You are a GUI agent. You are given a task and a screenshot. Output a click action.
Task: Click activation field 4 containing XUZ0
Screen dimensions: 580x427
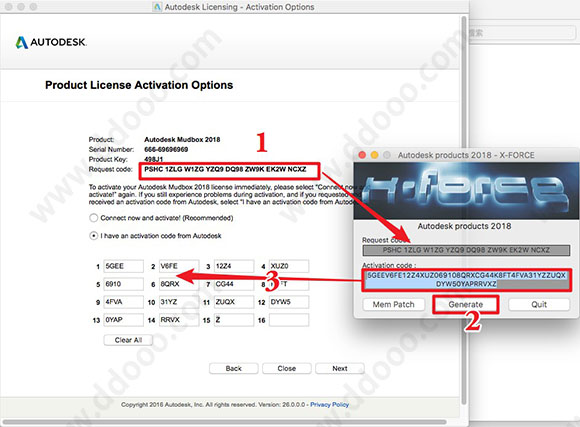click(x=289, y=266)
